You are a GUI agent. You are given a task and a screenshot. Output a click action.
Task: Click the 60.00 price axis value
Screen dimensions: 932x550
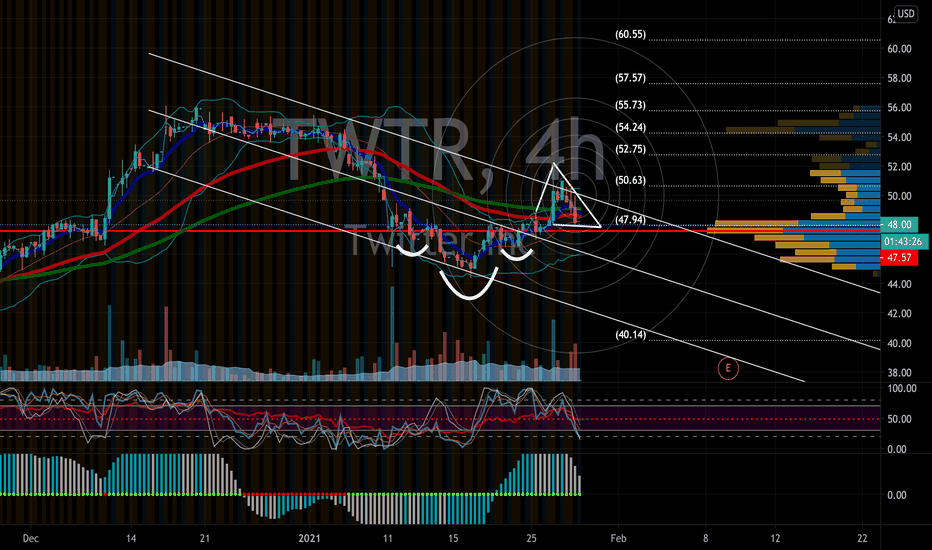point(899,49)
